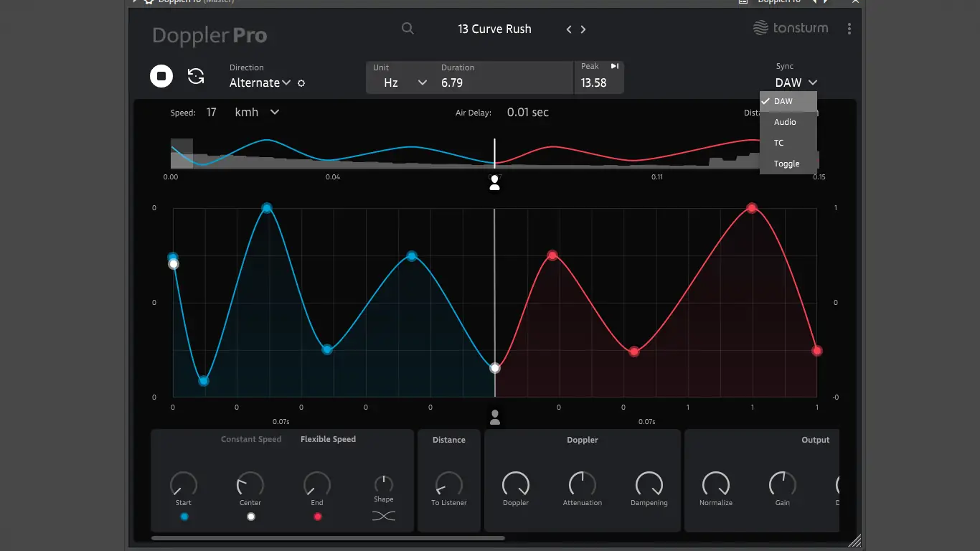The width and height of the screenshot is (980, 551).
Task: Click the red curve point at top peak
Action: [x=752, y=208]
